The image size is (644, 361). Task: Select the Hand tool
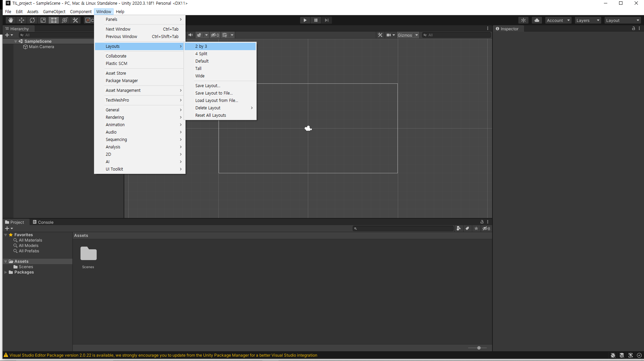(x=11, y=20)
